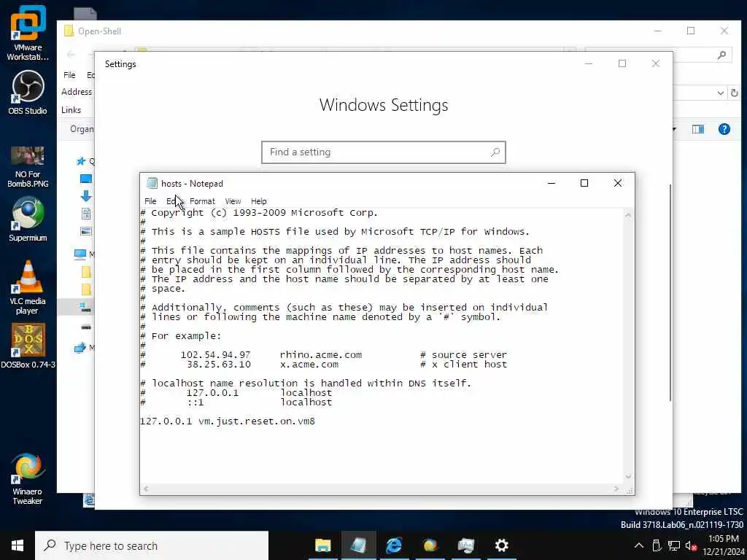Click the Copyright 1993-2009 Microsoft Corp line
This screenshot has height=560, width=747.
[x=259, y=213]
